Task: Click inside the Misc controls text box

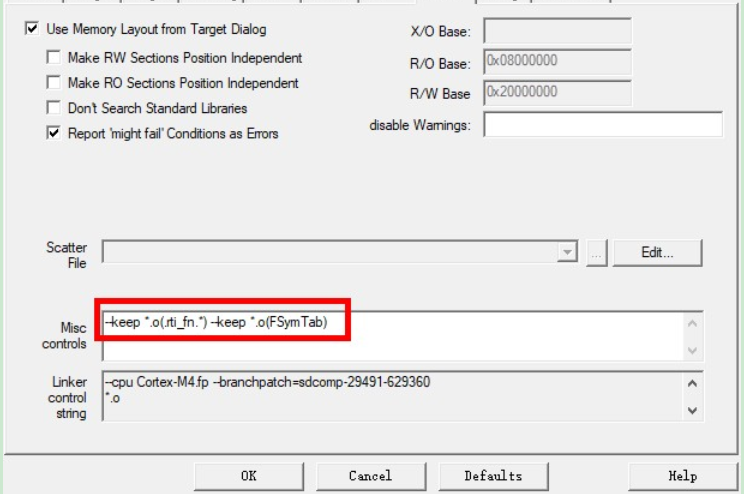Action: click(x=402, y=336)
